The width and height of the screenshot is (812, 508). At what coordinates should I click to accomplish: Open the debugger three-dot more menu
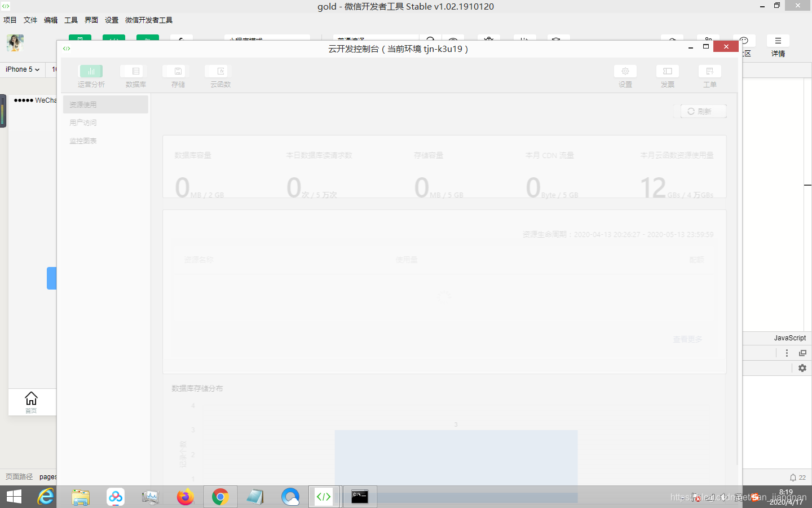(x=787, y=353)
